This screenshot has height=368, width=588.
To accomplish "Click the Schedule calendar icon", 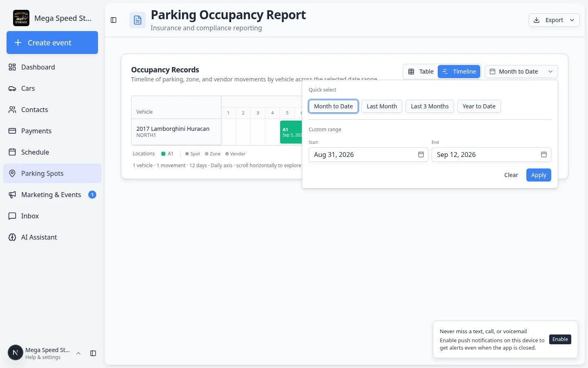I will pyautogui.click(x=12, y=152).
